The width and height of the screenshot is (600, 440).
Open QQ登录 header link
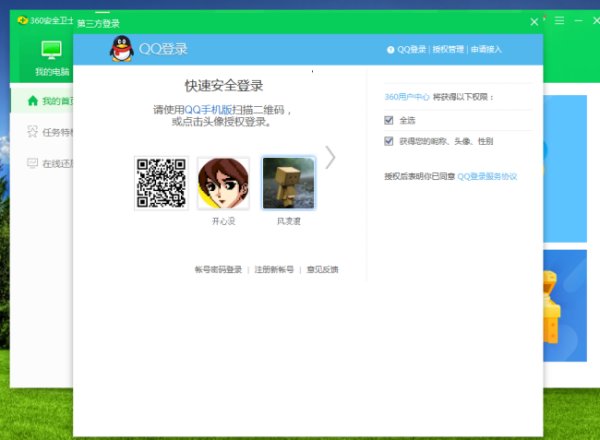coord(411,49)
